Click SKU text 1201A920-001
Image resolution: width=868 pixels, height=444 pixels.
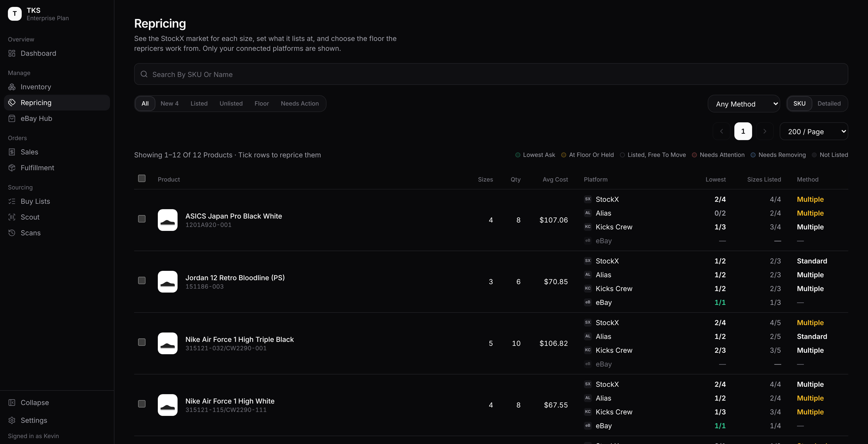click(208, 225)
